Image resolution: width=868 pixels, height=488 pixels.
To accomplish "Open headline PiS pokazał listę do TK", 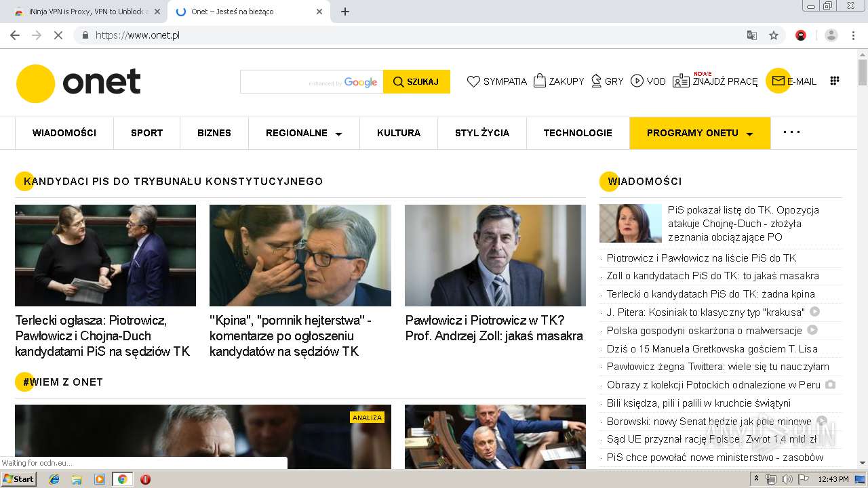I will pyautogui.click(x=744, y=224).
